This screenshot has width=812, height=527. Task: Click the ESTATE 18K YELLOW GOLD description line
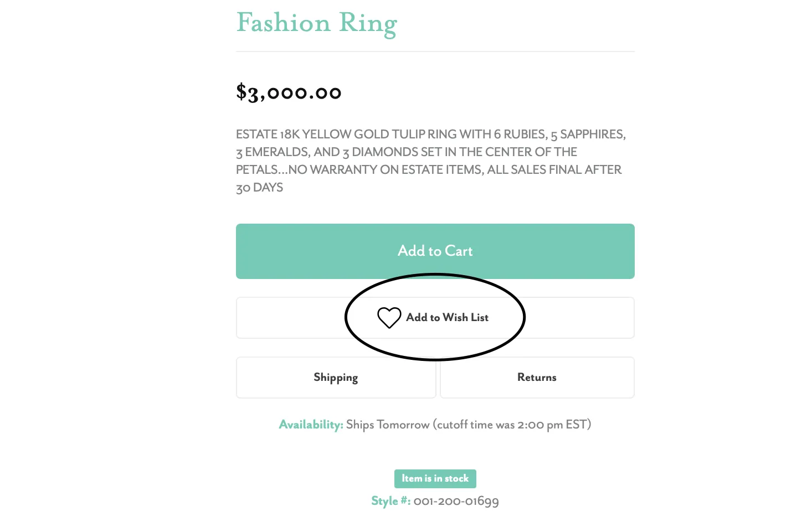click(431, 135)
